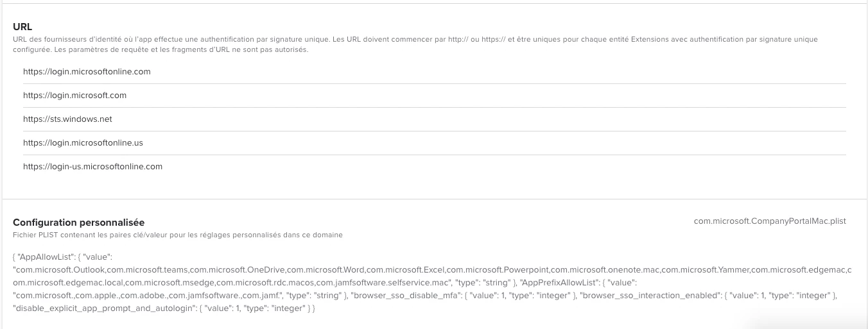The height and width of the screenshot is (329, 868).
Task: Click the Fichier PLIST description text
Action: (x=178, y=235)
